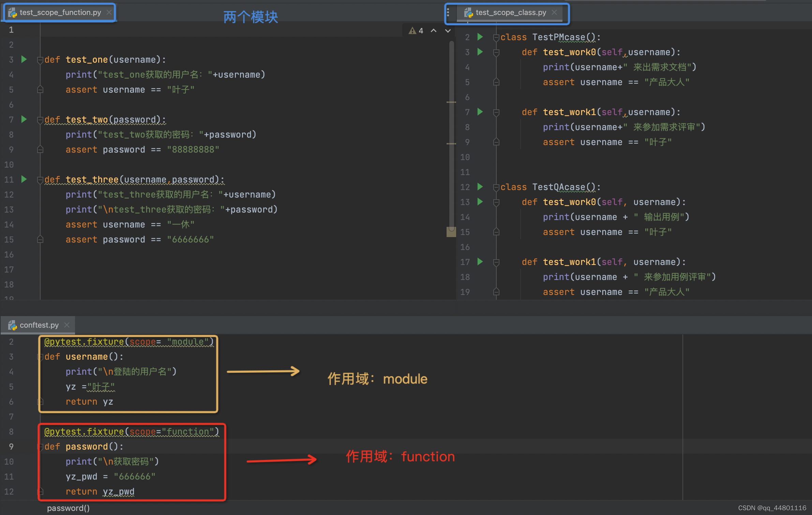The height and width of the screenshot is (515, 812).
Task: Close the conftest.py tab
Action: pyautogui.click(x=67, y=325)
